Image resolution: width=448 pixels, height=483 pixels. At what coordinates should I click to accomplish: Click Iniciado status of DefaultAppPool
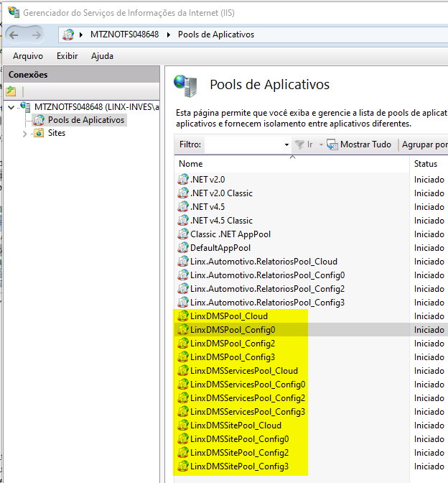429,248
